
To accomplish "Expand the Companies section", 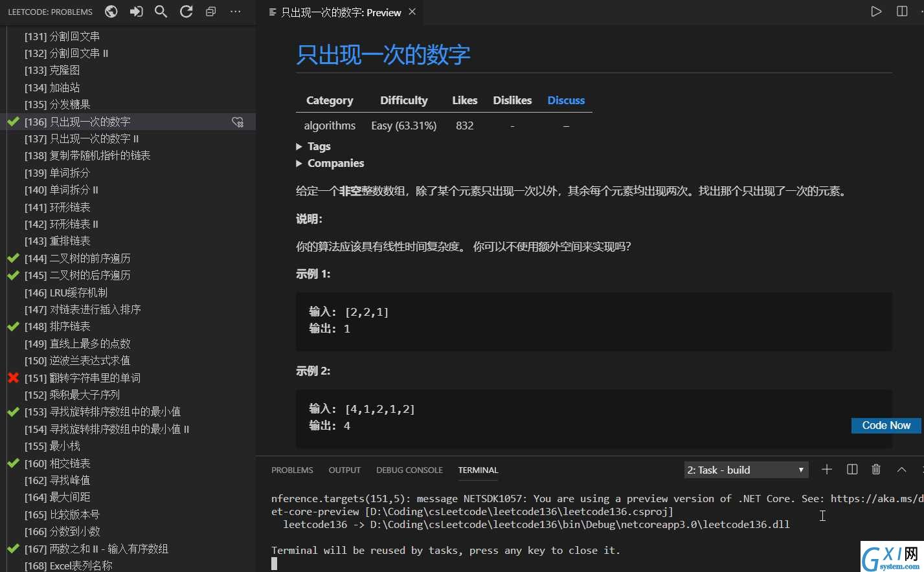I will pyautogui.click(x=330, y=163).
